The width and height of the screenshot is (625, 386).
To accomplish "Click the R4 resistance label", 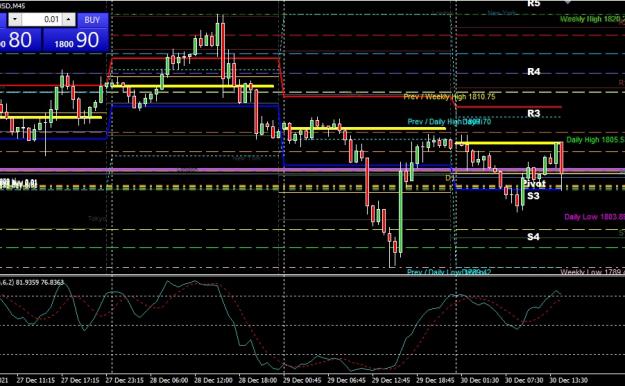I will click(x=534, y=72).
